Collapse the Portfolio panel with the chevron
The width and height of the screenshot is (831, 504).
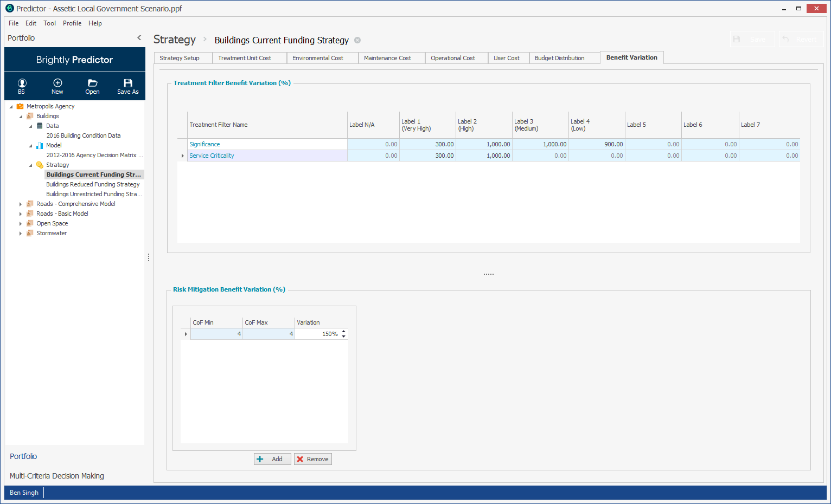139,38
